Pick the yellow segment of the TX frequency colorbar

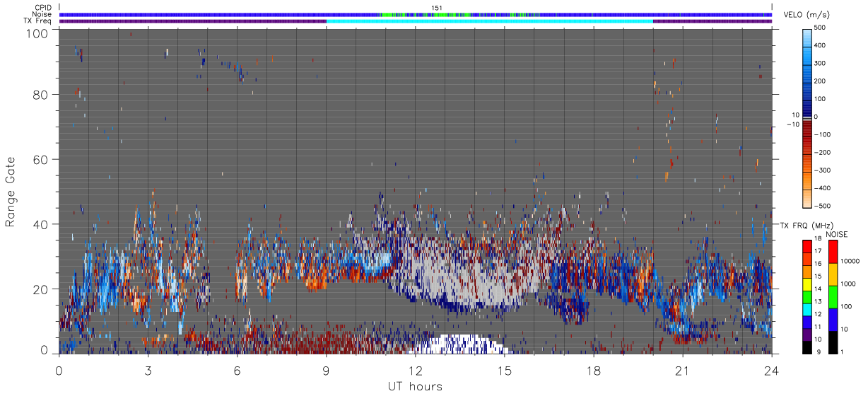[x=807, y=286]
